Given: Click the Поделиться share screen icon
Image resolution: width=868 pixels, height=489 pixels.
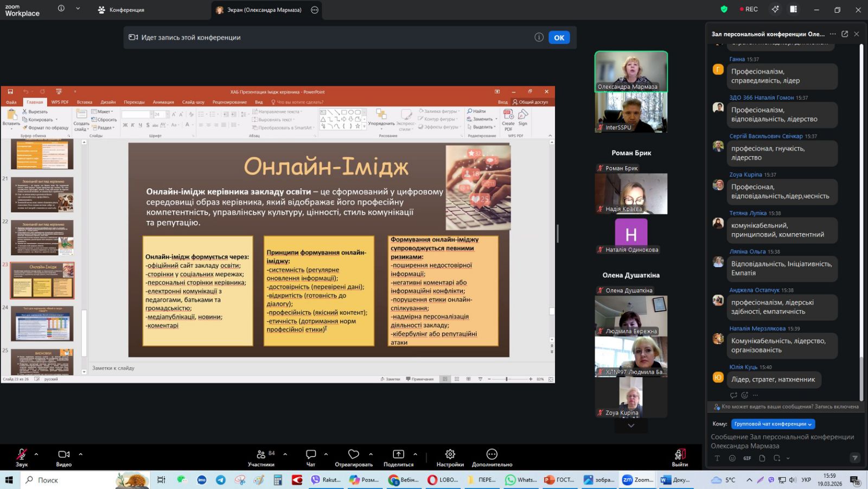Looking at the screenshot, I should pos(398,456).
